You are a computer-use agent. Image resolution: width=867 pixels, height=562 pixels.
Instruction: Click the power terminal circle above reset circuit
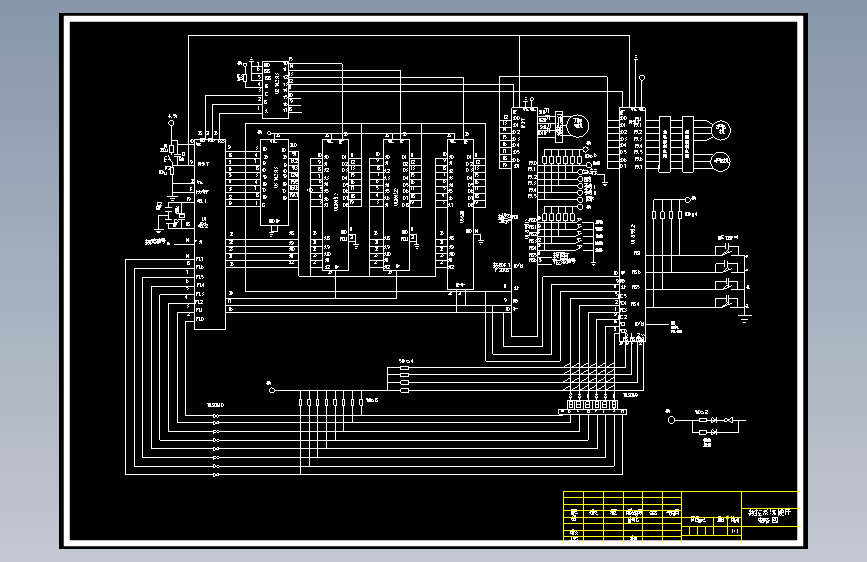click(x=171, y=123)
